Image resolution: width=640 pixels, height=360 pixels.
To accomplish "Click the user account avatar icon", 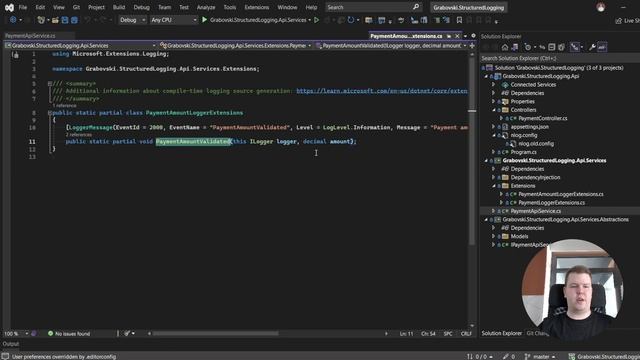I will [601, 7].
